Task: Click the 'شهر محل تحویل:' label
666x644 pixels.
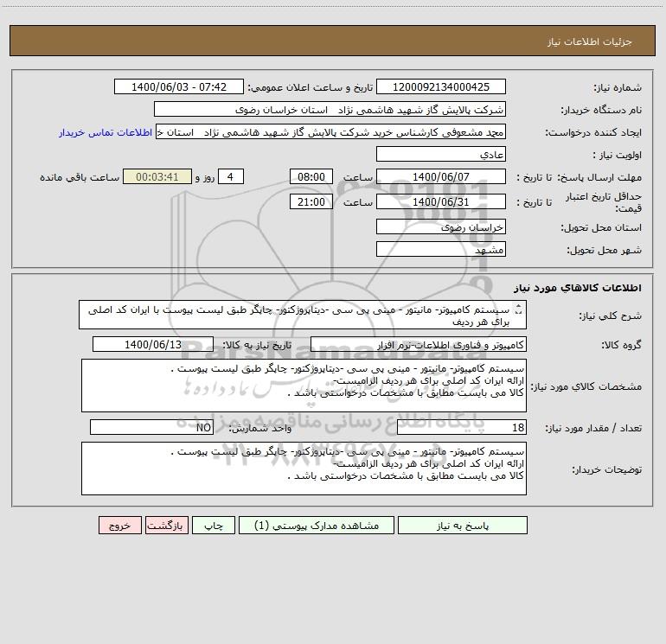Action: (x=605, y=250)
